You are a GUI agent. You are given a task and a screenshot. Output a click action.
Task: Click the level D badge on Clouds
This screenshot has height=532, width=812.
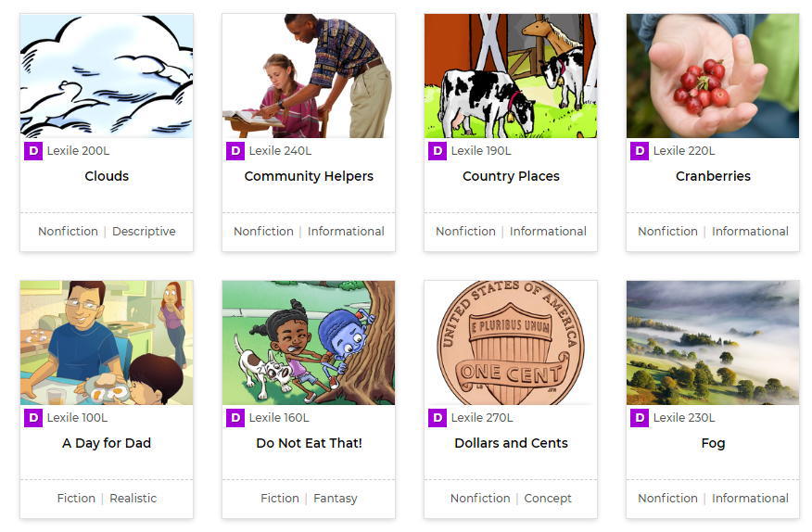tap(33, 151)
